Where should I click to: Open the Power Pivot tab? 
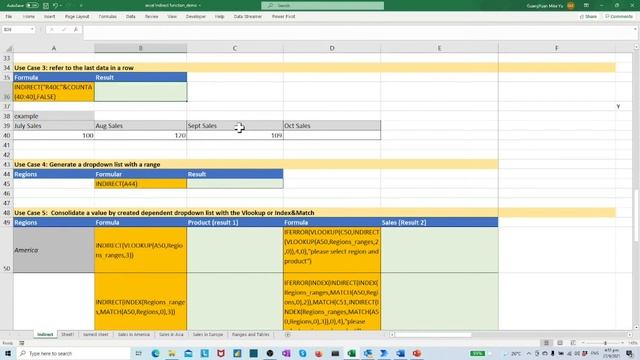click(283, 17)
